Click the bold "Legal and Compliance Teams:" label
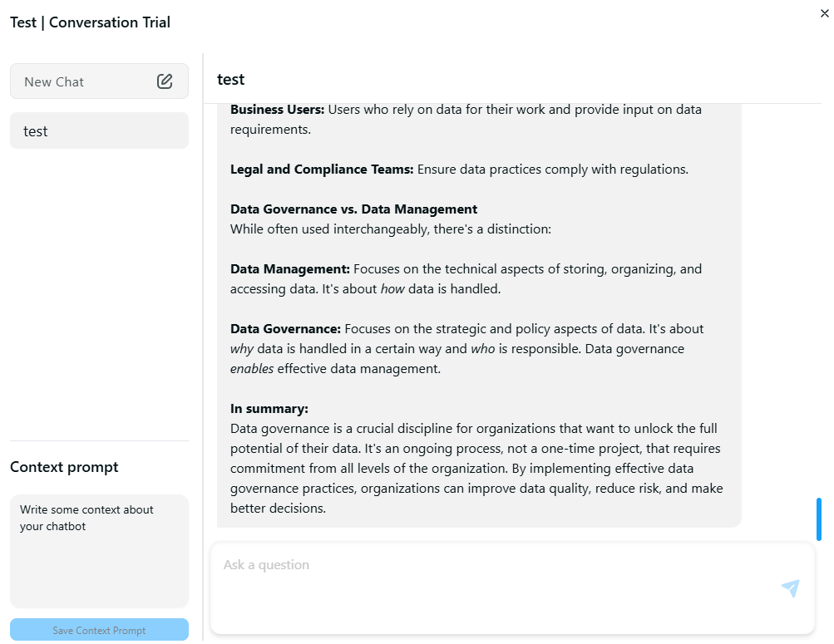 click(x=322, y=170)
